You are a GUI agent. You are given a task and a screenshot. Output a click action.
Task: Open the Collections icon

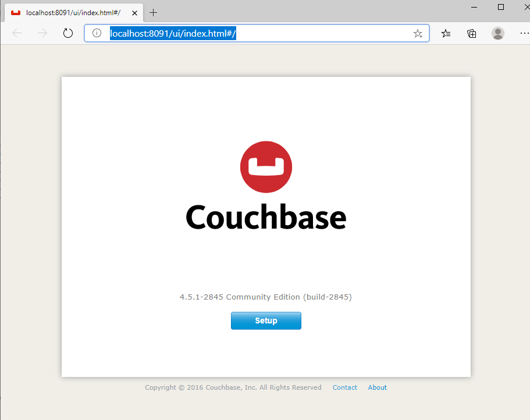471,33
